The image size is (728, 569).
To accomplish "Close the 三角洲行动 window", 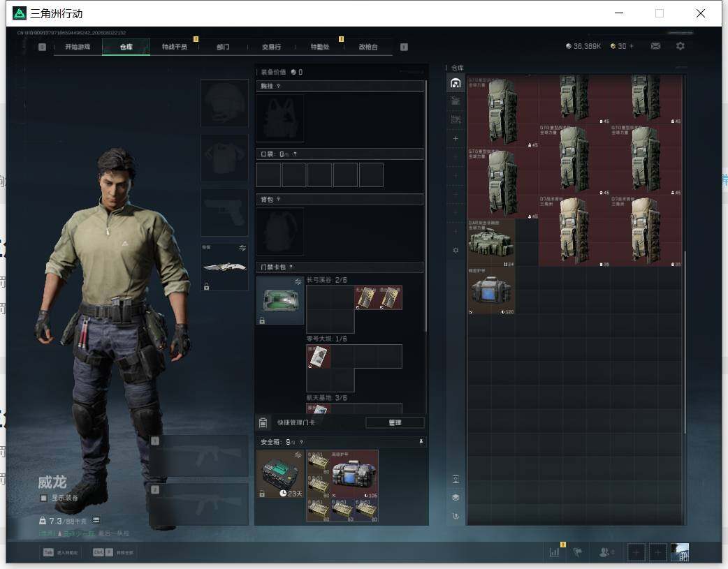I will (701, 13).
